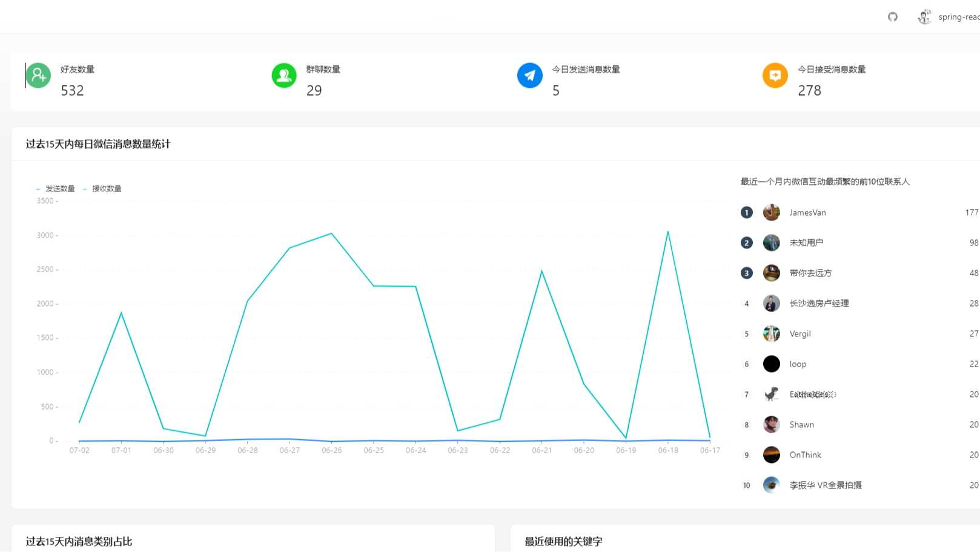Select contact name Vergil
Viewport: 980px width, 552px height.
[800, 334]
